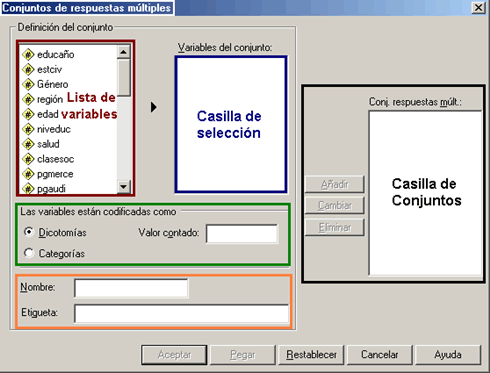The image size is (490, 373).
Task: Select variable región in the list
Action: [50, 99]
